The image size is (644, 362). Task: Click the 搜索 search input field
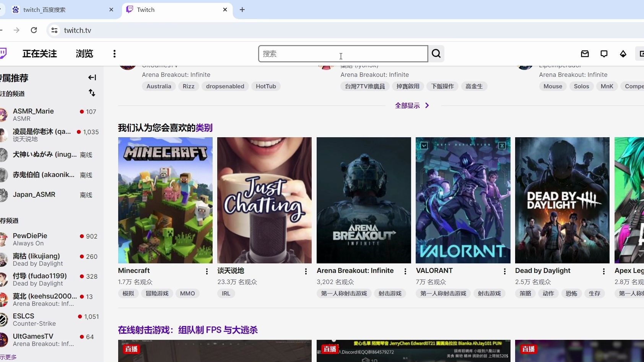[x=343, y=54]
